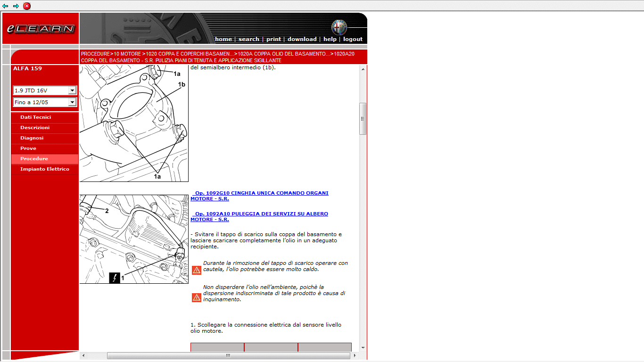
Task: Click the eLearn logo
Action: [x=41, y=29]
